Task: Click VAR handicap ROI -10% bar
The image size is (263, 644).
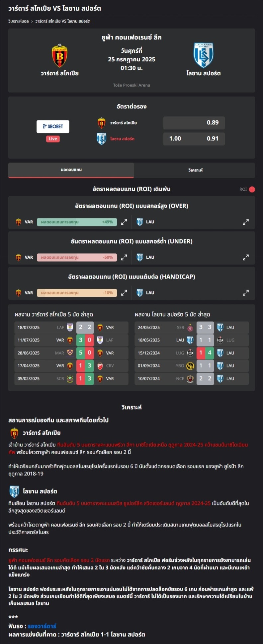Action: coord(77,293)
